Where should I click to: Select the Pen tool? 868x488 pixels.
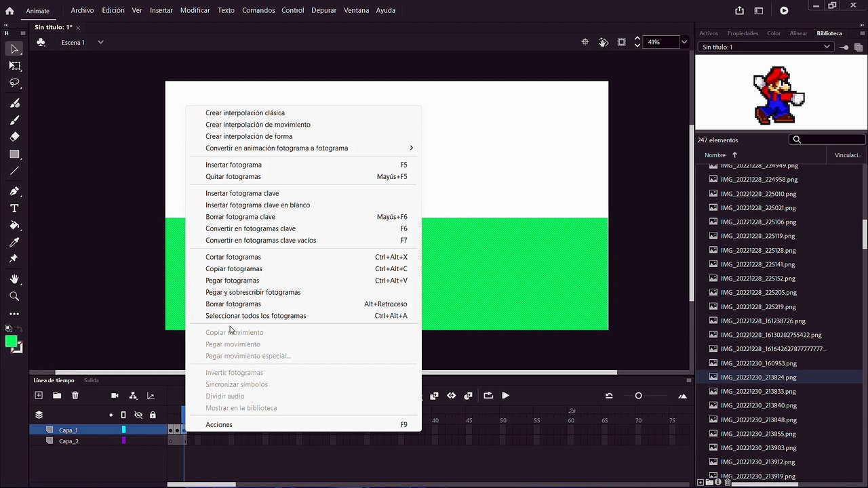click(14, 191)
